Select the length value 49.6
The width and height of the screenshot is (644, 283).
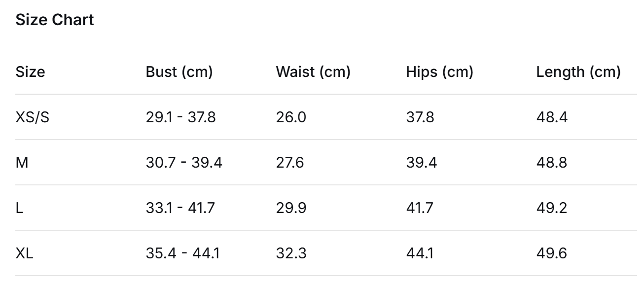click(x=552, y=253)
